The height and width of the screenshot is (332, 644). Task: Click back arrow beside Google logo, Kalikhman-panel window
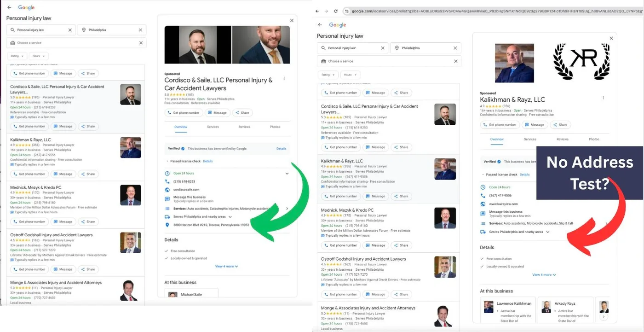click(320, 25)
